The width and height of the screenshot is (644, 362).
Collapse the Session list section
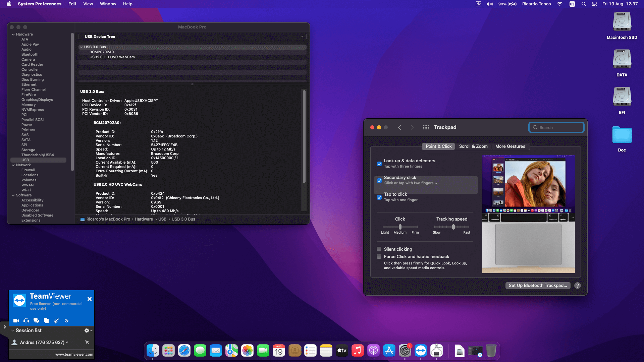[x=12, y=330]
